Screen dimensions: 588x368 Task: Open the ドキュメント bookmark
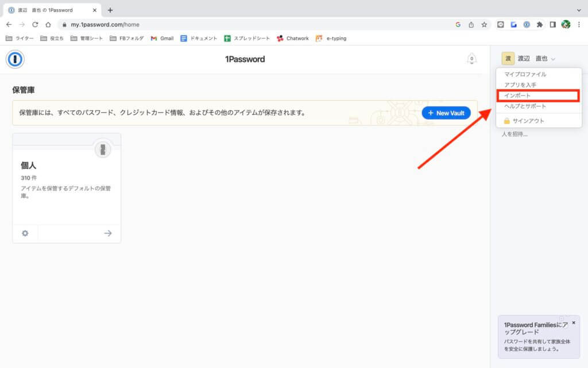[199, 39]
